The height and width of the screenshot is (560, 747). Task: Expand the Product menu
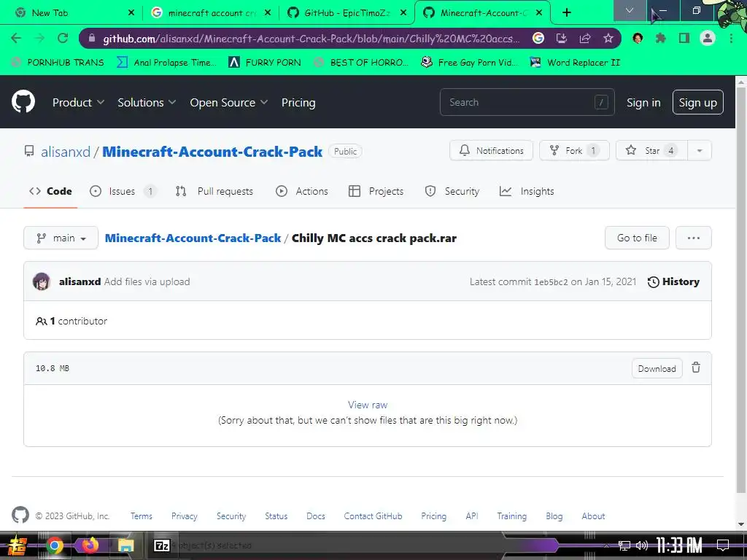[78, 102]
